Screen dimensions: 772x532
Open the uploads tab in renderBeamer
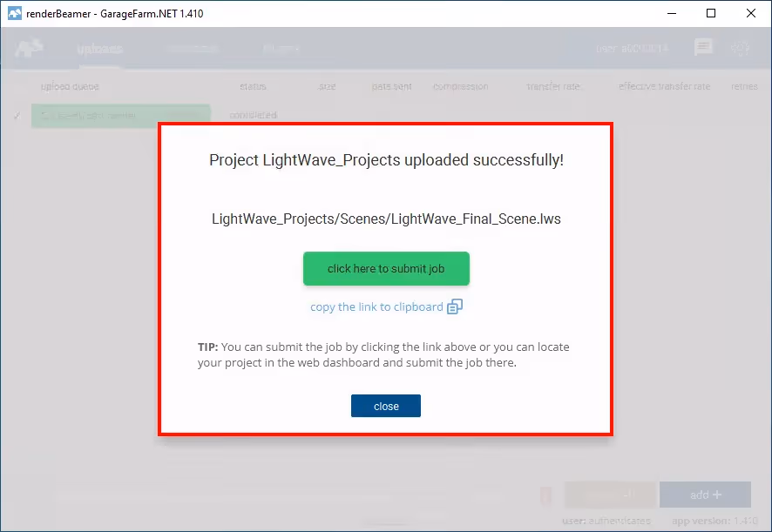(100, 48)
